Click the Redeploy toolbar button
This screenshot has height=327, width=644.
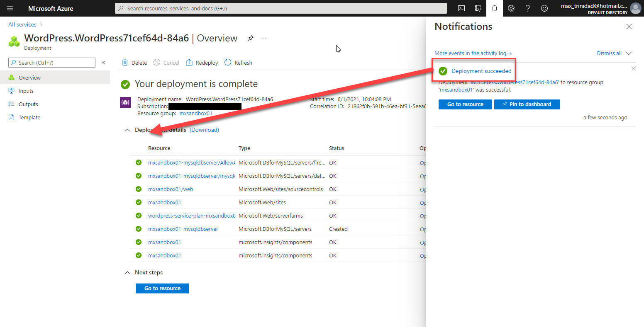click(202, 63)
